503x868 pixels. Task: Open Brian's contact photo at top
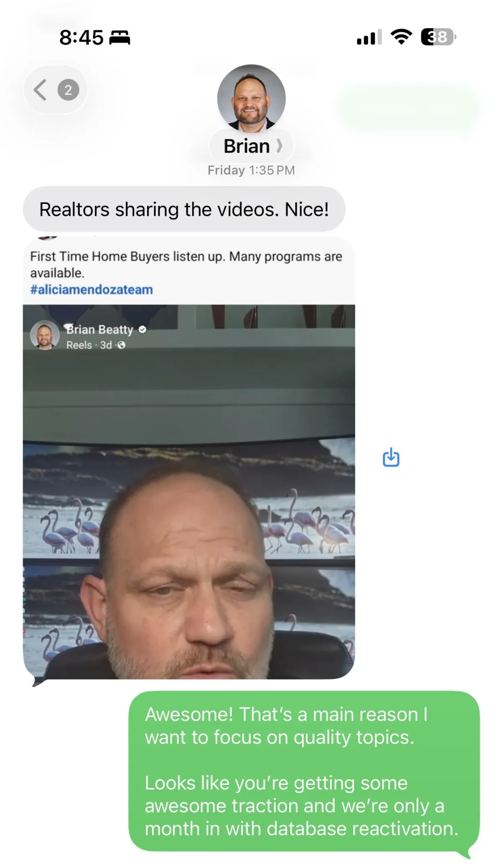(x=251, y=99)
